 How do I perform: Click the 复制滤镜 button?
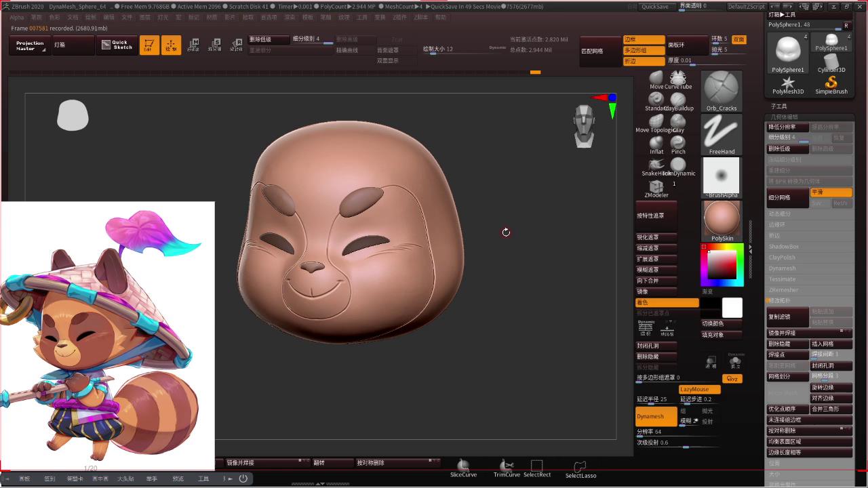click(x=788, y=317)
